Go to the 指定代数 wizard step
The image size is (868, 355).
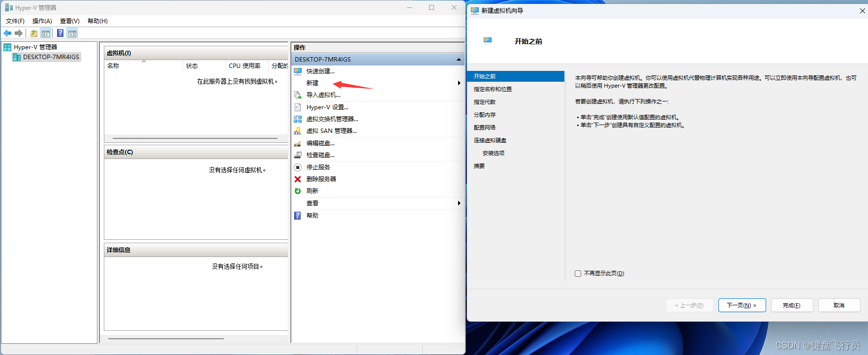pos(485,102)
